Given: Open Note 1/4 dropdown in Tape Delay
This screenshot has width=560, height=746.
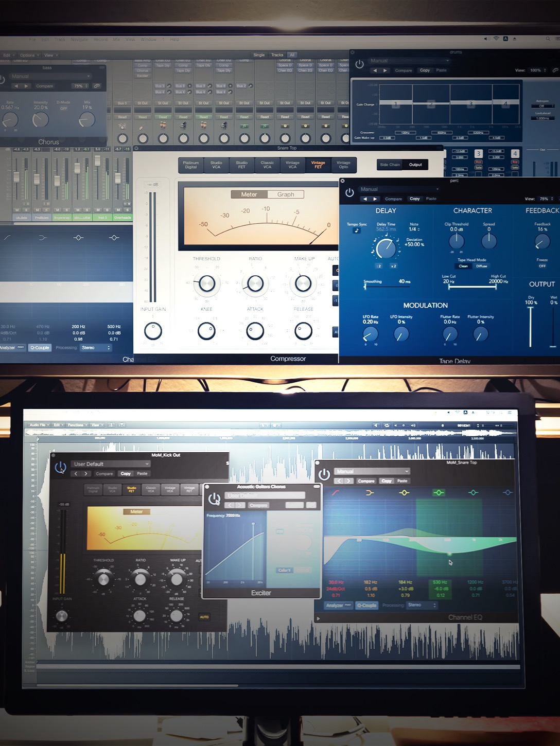Looking at the screenshot, I should coord(414,229).
